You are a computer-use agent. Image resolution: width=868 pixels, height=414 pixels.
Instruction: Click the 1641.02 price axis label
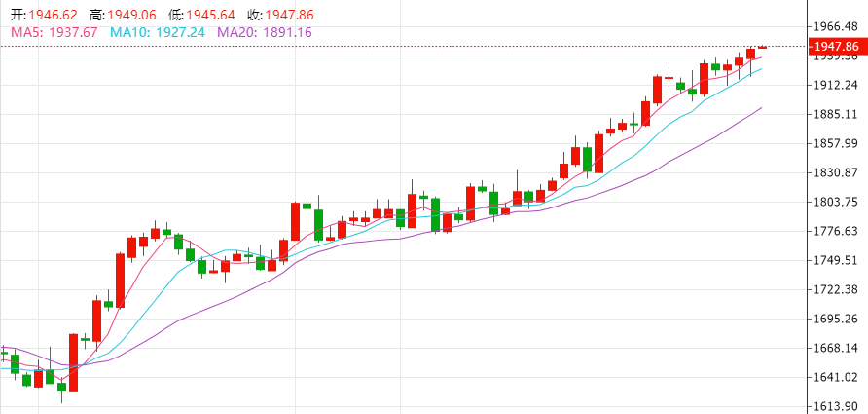click(x=837, y=377)
